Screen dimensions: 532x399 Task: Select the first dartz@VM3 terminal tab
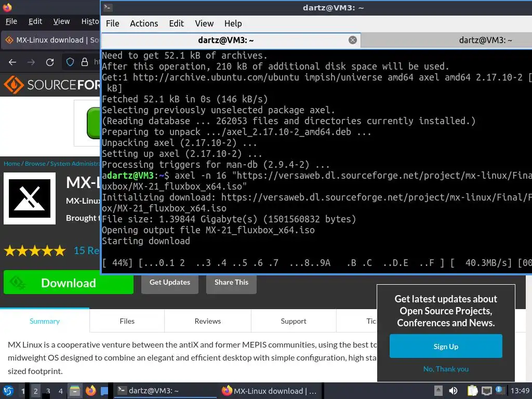231,40
